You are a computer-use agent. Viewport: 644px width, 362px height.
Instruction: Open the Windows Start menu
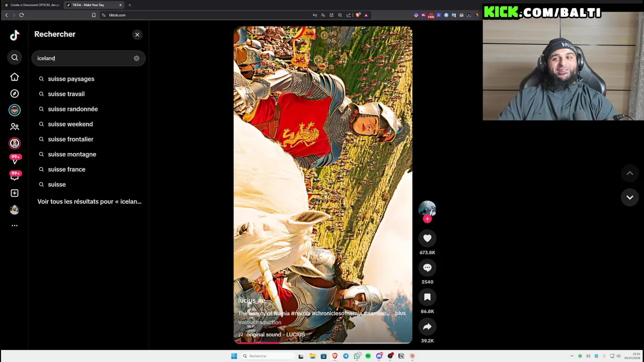234,356
